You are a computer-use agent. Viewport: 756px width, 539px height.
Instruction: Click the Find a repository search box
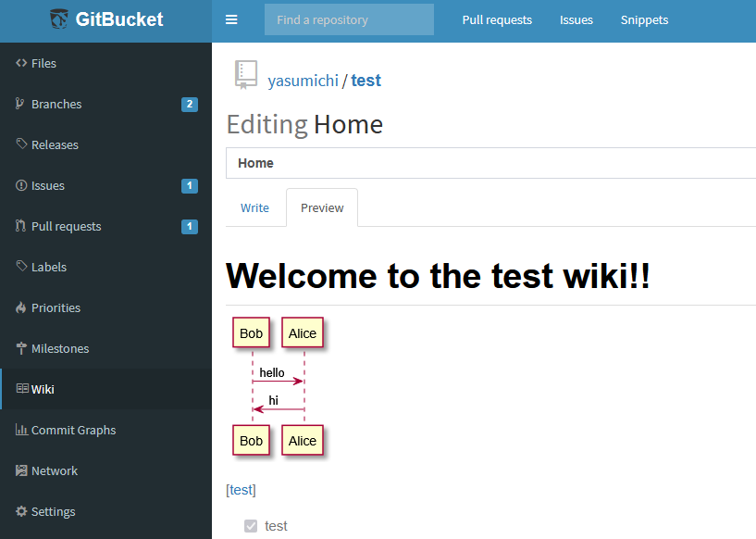click(349, 19)
